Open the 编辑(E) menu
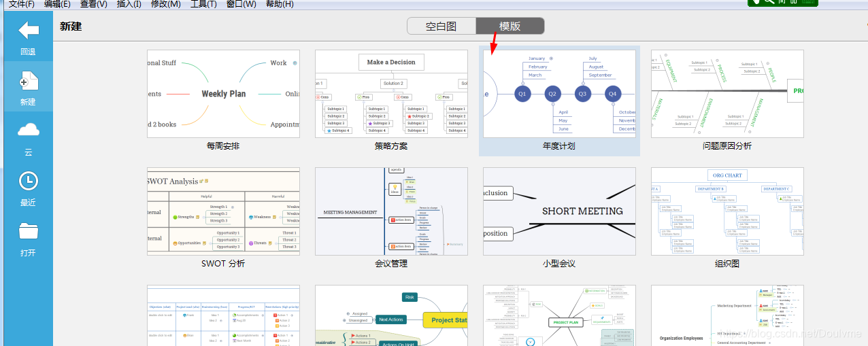 (x=57, y=4)
